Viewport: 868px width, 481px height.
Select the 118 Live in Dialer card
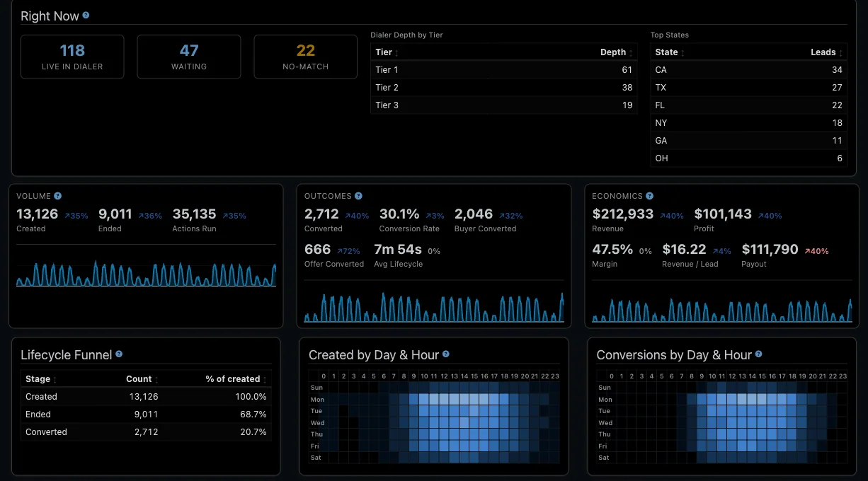(72, 57)
